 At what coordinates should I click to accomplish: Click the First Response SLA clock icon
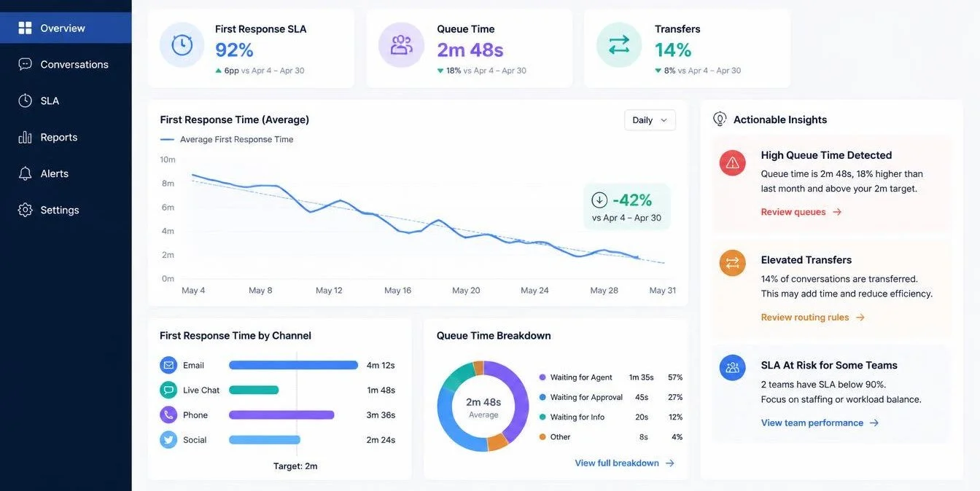(182, 45)
